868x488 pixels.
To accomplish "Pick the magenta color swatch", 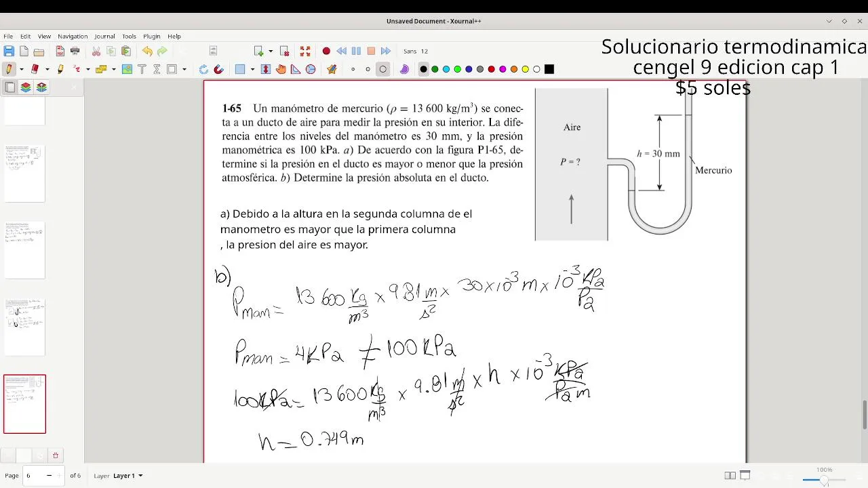I will (x=502, y=69).
